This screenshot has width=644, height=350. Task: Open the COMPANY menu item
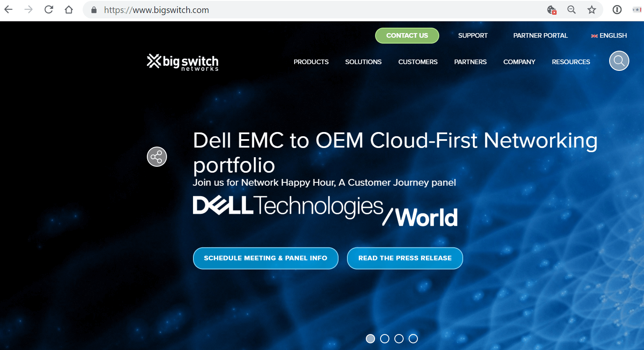pyautogui.click(x=519, y=62)
